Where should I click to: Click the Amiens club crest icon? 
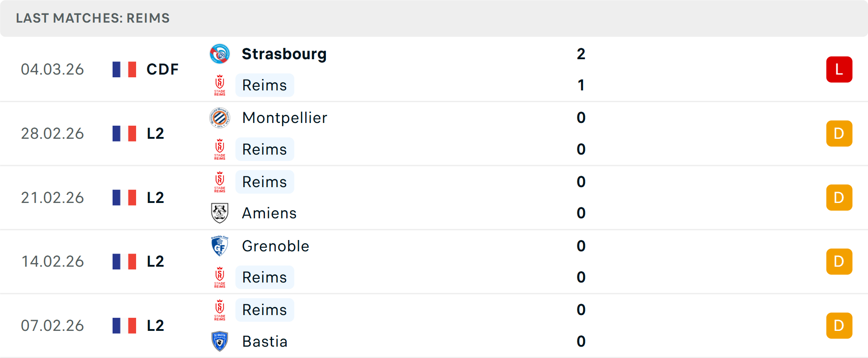click(x=220, y=213)
